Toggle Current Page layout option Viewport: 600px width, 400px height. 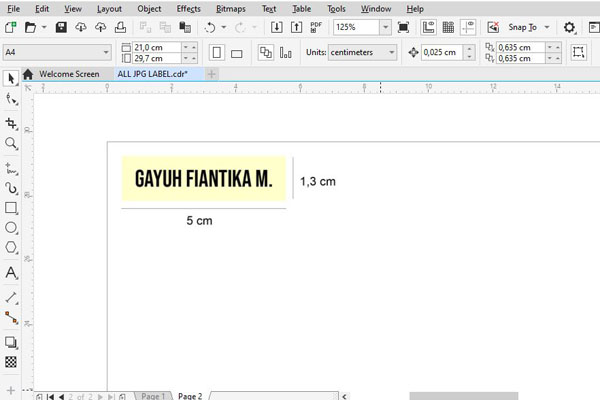[285, 52]
